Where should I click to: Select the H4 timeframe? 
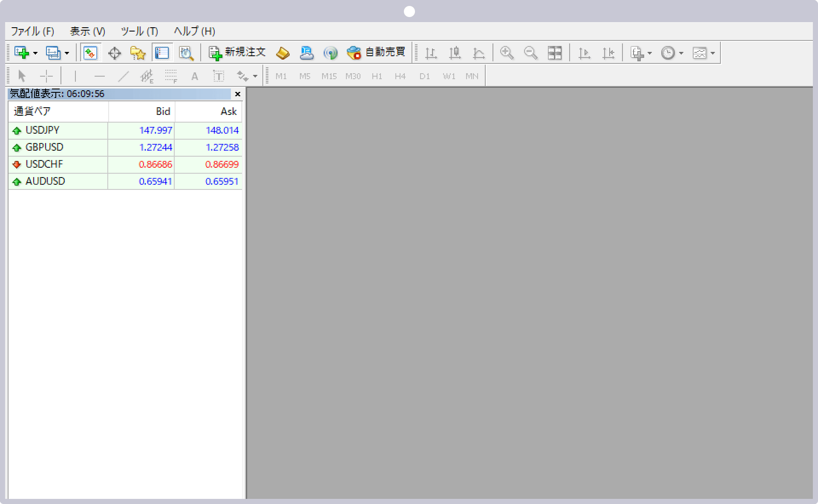(400, 76)
